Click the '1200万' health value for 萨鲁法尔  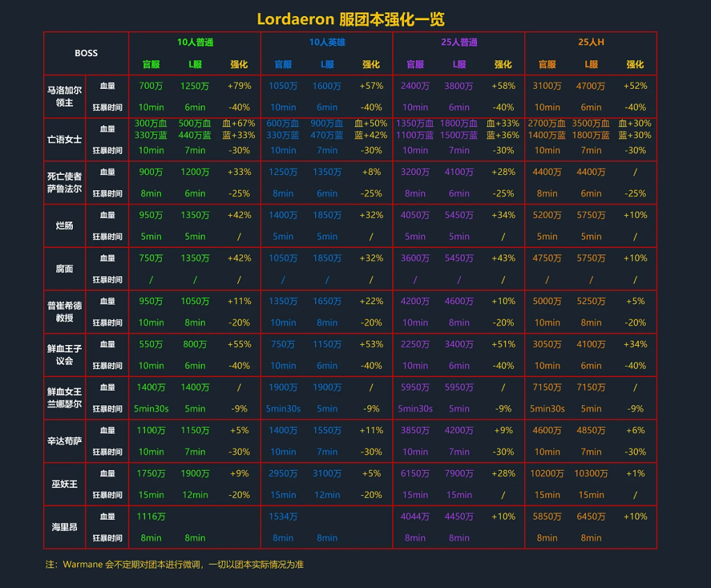[195, 172]
